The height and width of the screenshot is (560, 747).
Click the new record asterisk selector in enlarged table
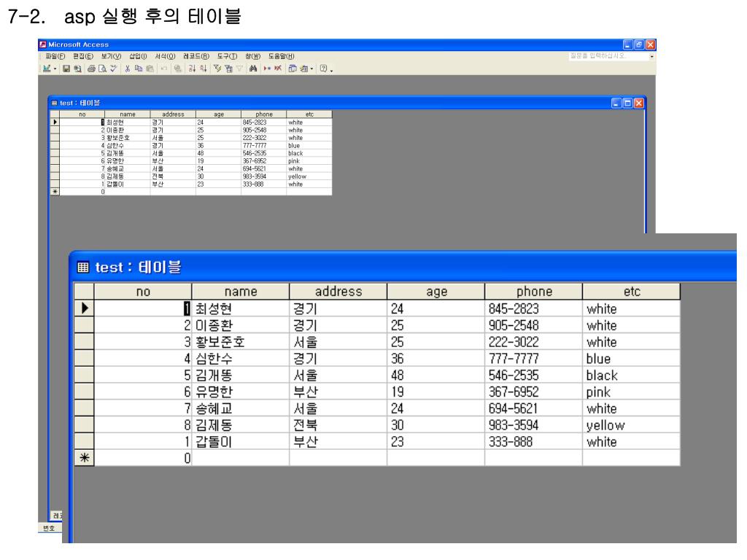pos(85,458)
